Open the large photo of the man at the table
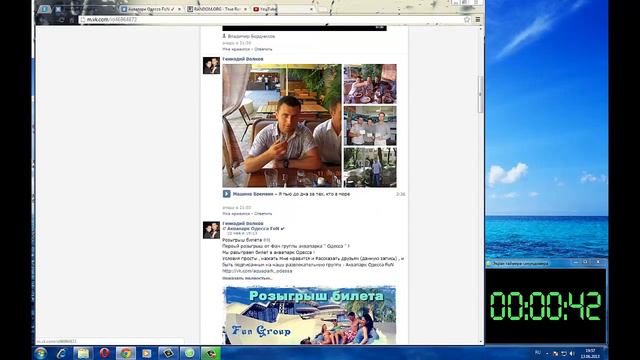 282,125
